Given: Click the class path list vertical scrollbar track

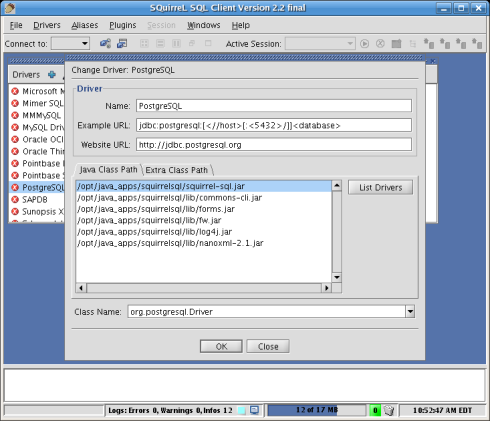Looking at the screenshot, I should point(337,231).
